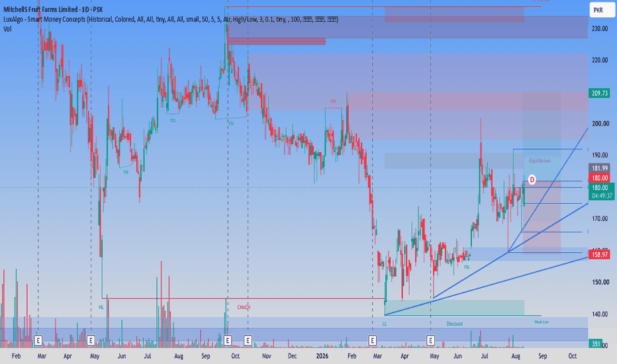
Task: Click the gray 181.99 price label
Action: [x=600, y=168]
